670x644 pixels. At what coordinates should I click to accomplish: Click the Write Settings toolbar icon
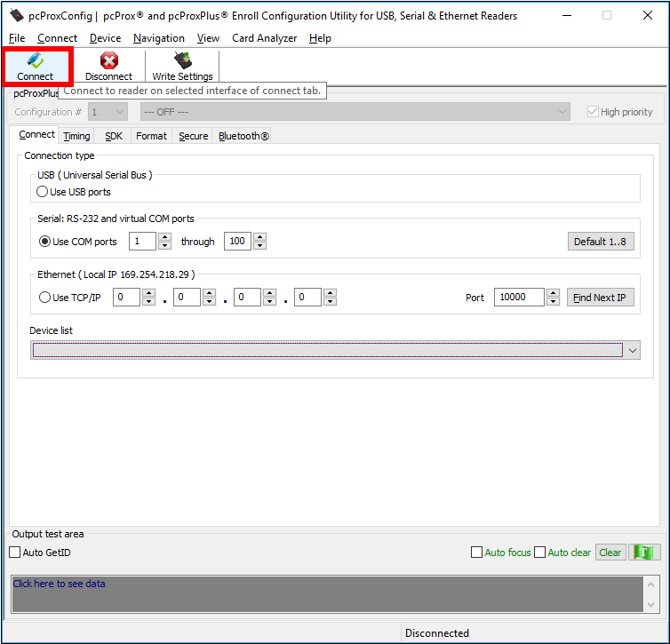coord(182,60)
